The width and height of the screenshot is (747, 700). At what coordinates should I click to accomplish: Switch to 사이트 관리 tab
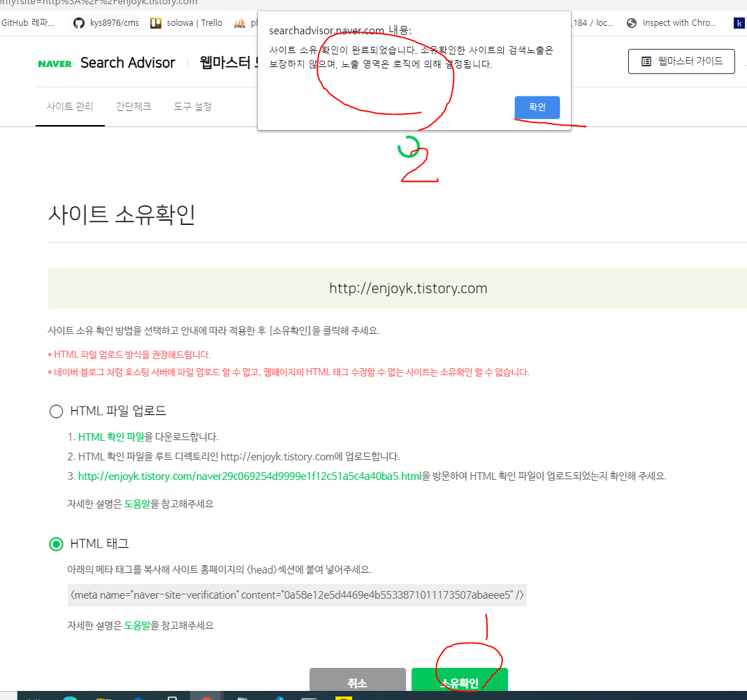tap(70, 107)
